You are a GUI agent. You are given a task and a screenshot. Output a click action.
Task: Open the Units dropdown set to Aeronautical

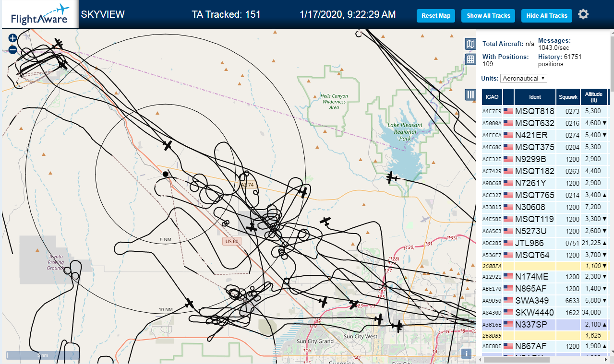point(523,78)
